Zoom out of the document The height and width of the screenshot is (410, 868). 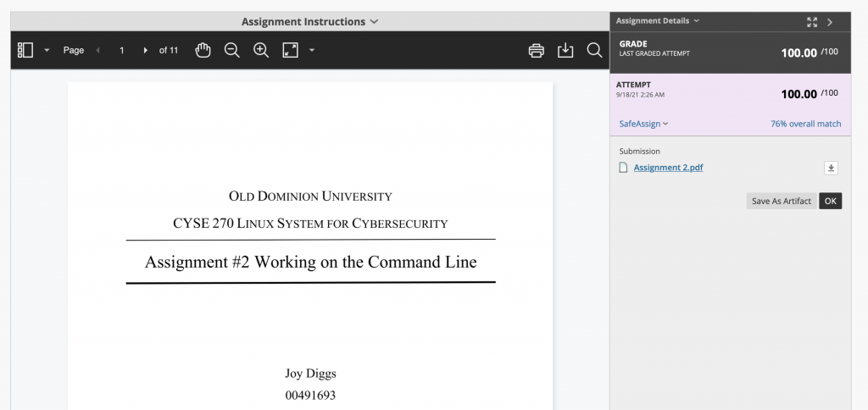point(232,50)
